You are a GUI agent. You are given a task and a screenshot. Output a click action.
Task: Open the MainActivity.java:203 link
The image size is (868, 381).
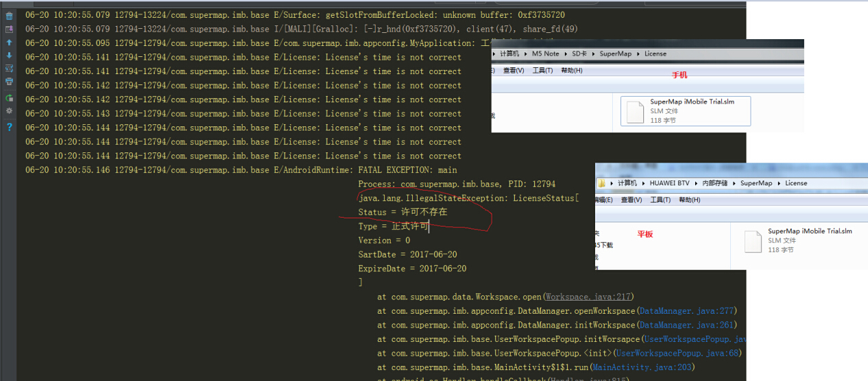point(642,368)
